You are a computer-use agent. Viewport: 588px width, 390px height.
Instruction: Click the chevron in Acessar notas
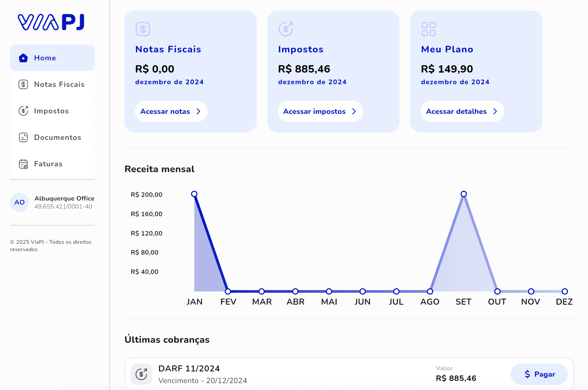click(x=198, y=111)
